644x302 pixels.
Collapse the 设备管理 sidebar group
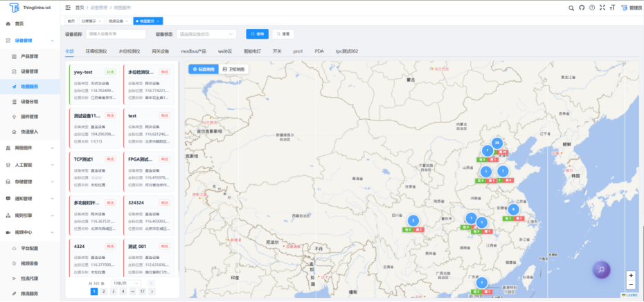click(30, 40)
